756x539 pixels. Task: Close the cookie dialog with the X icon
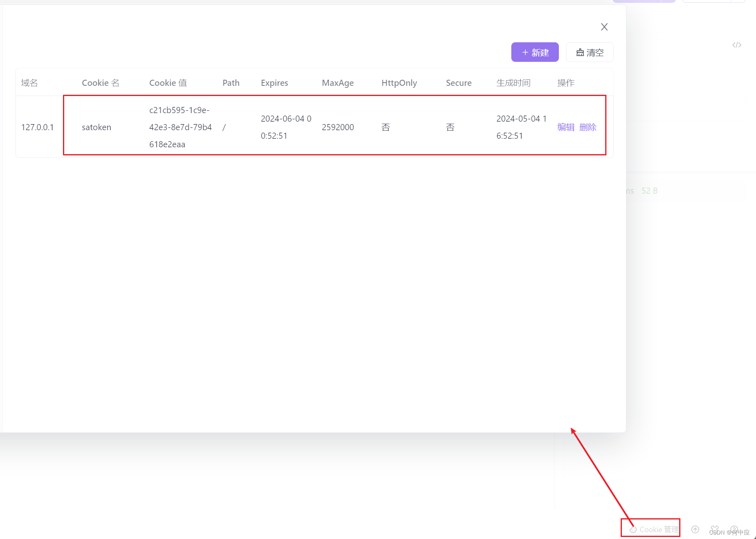(x=604, y=26)
